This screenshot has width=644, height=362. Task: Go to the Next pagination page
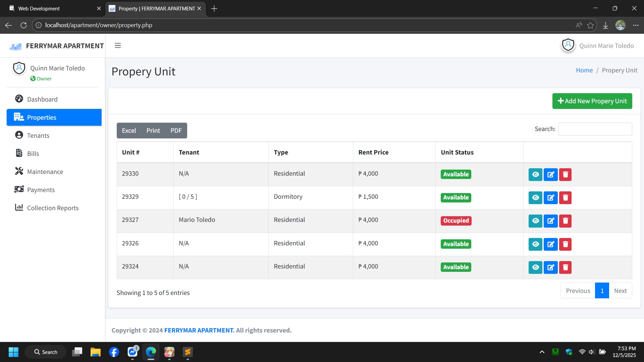(620, 291)
